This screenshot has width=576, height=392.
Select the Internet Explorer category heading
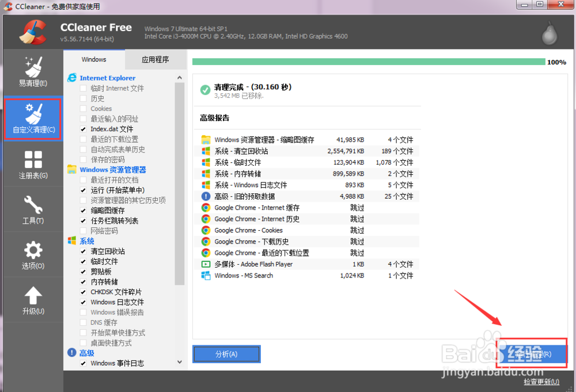point(107,78)
